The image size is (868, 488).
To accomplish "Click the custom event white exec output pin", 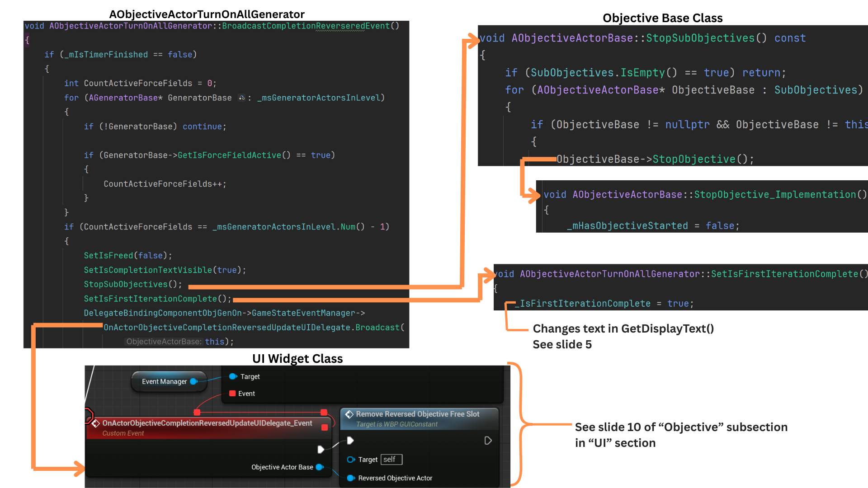I will pyautogui.click(x=321, y=449).
